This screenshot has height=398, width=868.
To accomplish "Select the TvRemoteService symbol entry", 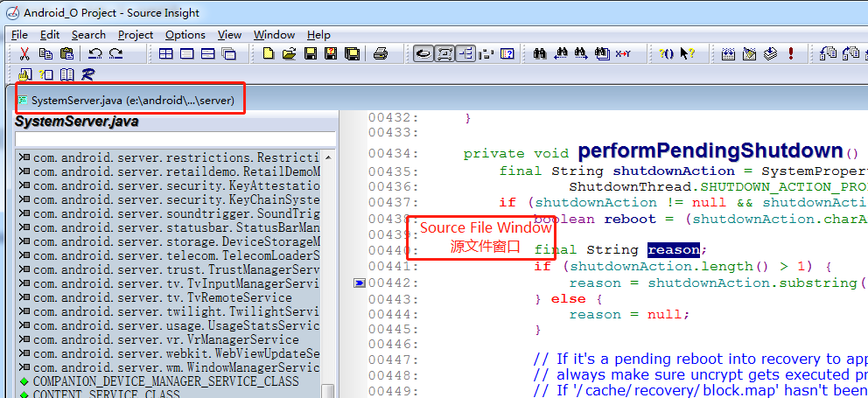I will [162, 297].
